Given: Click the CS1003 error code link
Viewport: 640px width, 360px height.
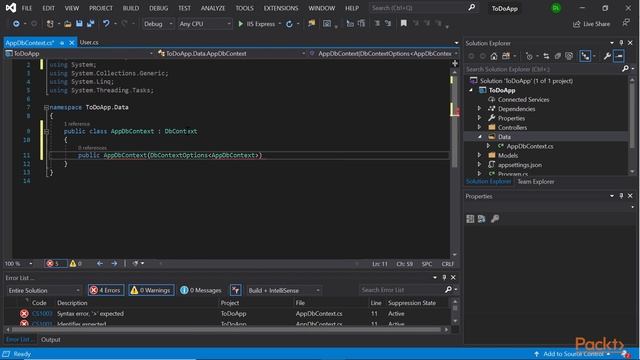Looking at the screenshot, I should (42, 313).
